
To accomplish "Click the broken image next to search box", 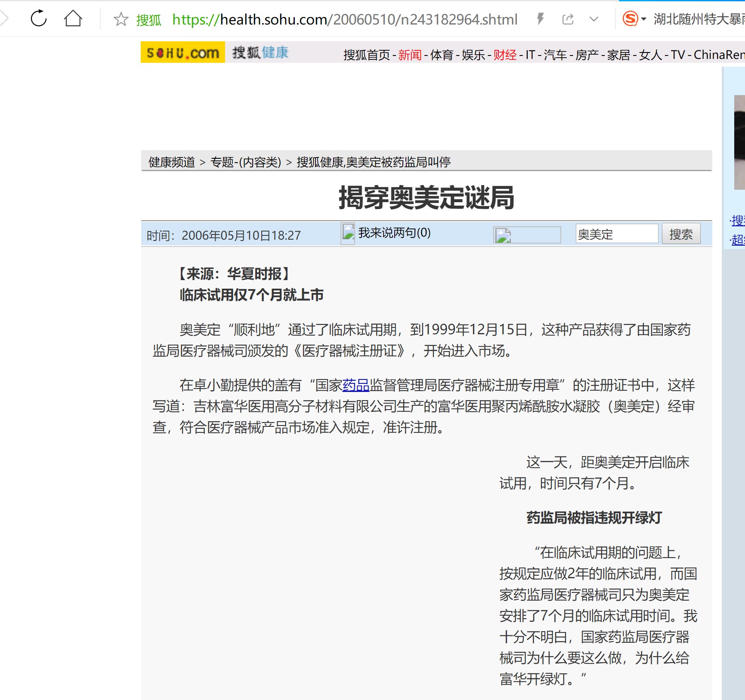I will (527, 235).
